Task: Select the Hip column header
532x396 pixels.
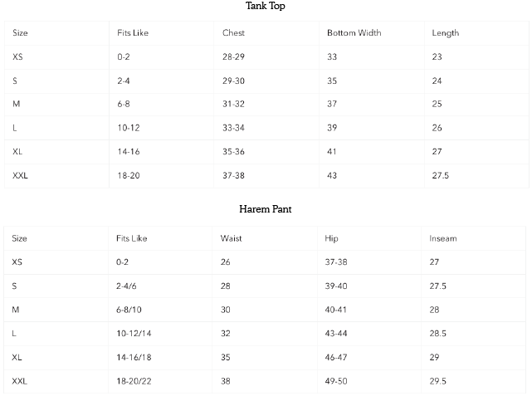Action: 332,238
